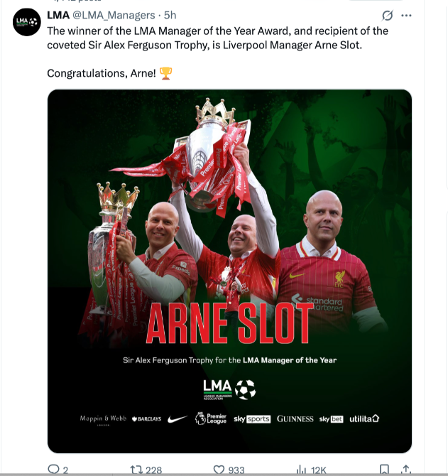Click the 933 likes count
The image size is (448, 476).
(236, 470)
